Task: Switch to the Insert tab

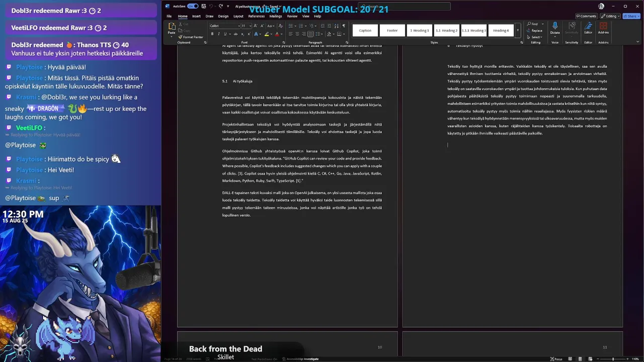Action: click(x=196, y=16)
